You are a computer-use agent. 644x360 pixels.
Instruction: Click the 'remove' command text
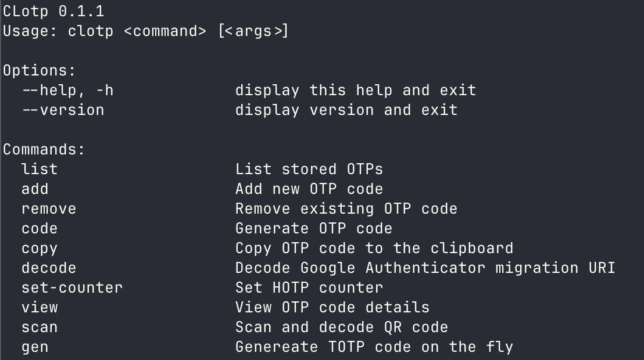pyautogui.click(x=49, y=208)
